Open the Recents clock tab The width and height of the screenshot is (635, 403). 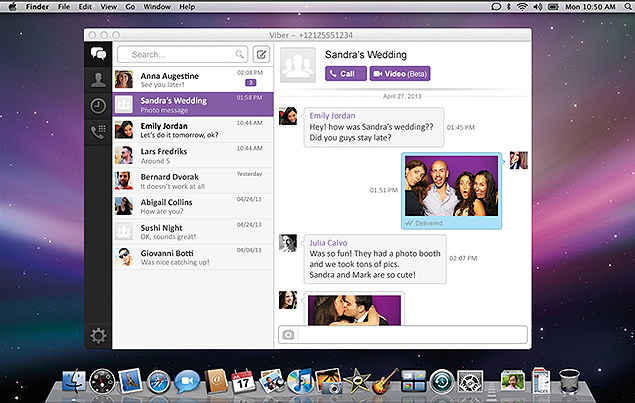(x=98, y=106)
